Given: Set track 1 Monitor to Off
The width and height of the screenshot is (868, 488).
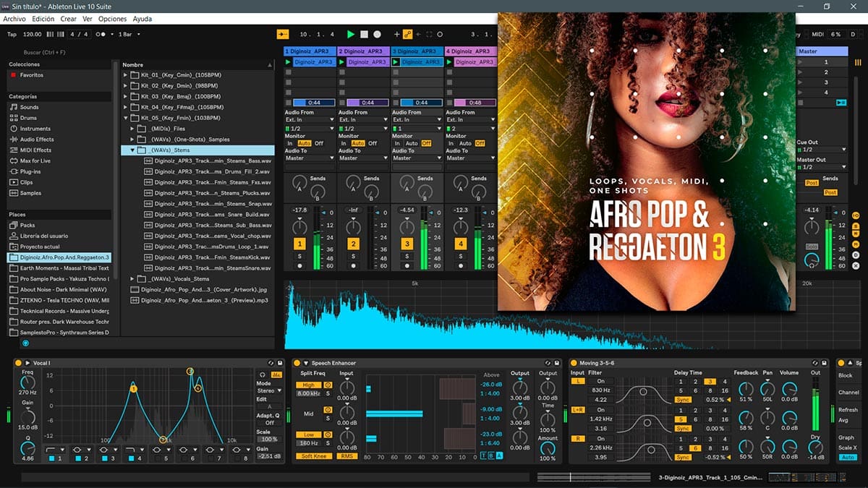Looking at the screenshot, I should point(319,143).
